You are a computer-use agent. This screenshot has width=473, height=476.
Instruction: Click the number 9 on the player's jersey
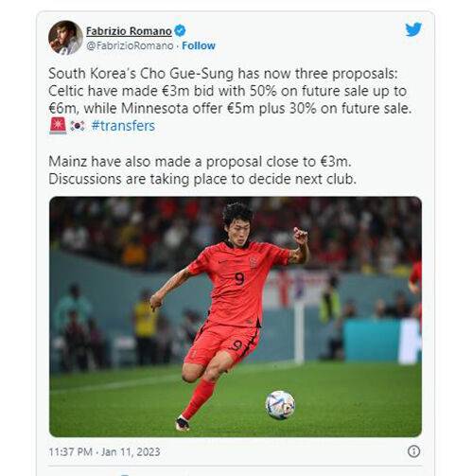(239, 279)
